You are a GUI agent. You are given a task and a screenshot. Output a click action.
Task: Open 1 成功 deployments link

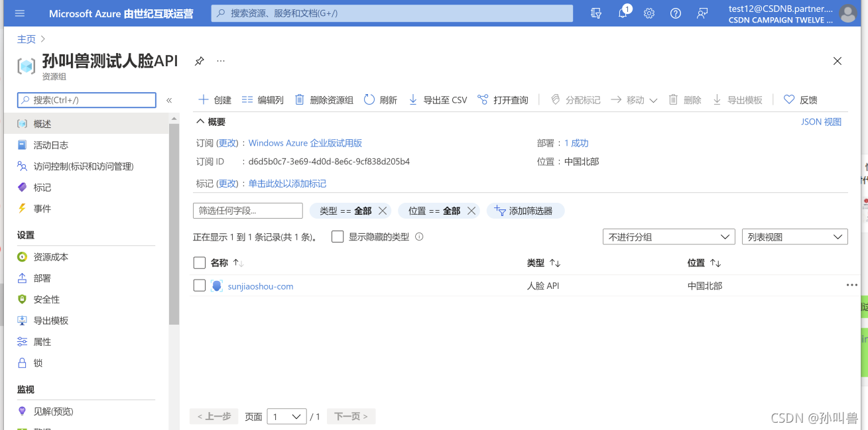click(x=576, y=143)
